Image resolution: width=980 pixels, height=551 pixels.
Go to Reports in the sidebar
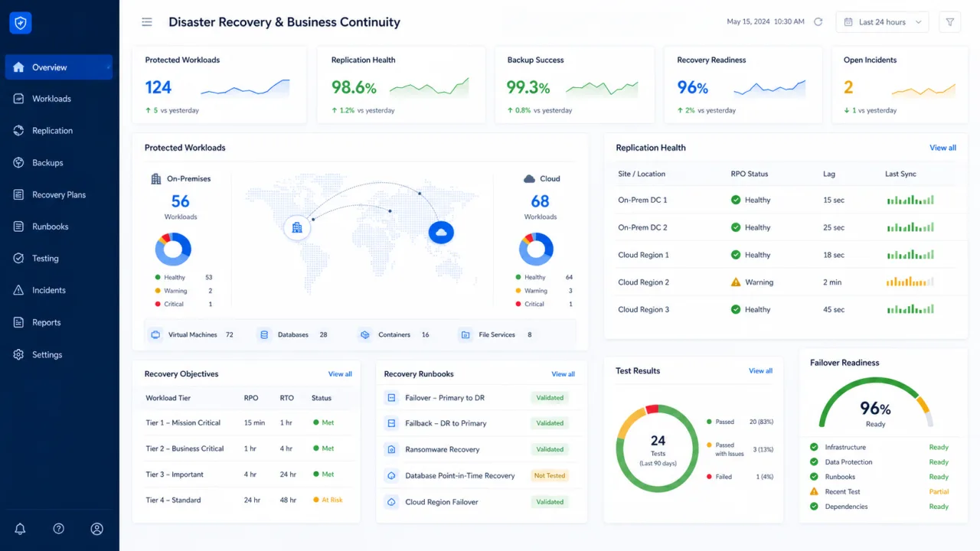(x=59, y=322)
